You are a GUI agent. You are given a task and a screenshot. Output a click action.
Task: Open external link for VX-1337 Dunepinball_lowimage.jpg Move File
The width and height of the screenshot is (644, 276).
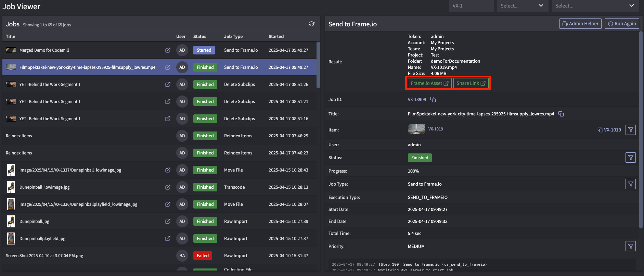(x=168, y=170)
